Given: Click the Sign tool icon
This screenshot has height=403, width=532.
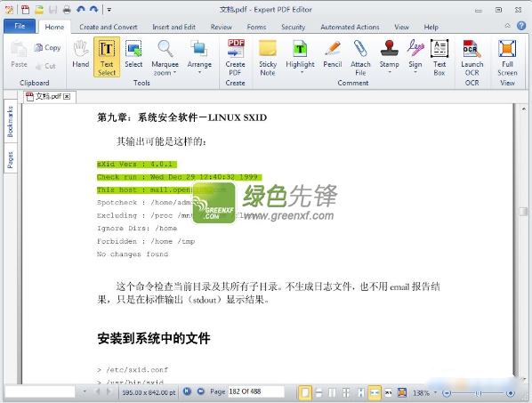Looking at the screenshot, I should 415,49.
